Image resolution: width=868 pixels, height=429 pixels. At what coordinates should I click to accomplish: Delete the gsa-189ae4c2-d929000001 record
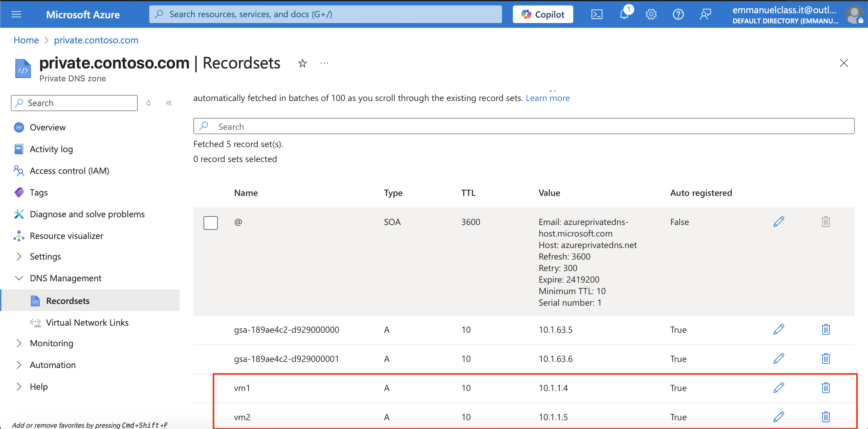(826, 359)
